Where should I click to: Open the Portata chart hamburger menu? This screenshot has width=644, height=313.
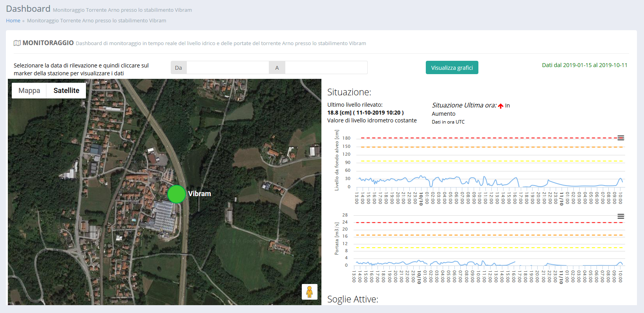[620, 217]
